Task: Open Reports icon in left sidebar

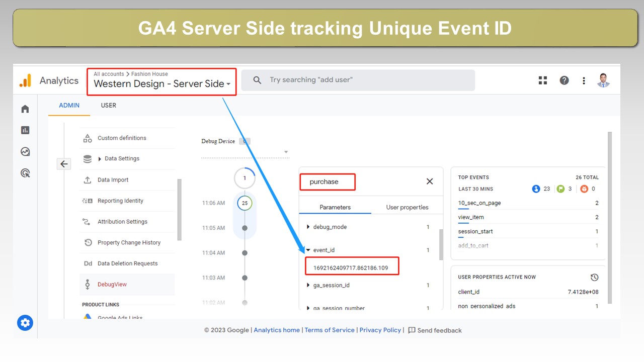Action: click(x=25, y=130)
